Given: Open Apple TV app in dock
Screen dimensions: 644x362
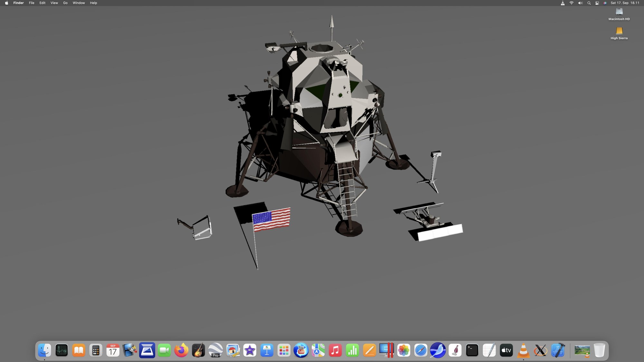Looking at the screenshot, I should tap(506, 350).
